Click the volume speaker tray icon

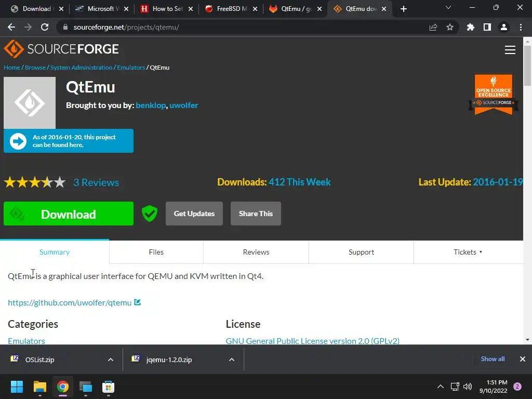pyautogui.click(x=468, y=387)
